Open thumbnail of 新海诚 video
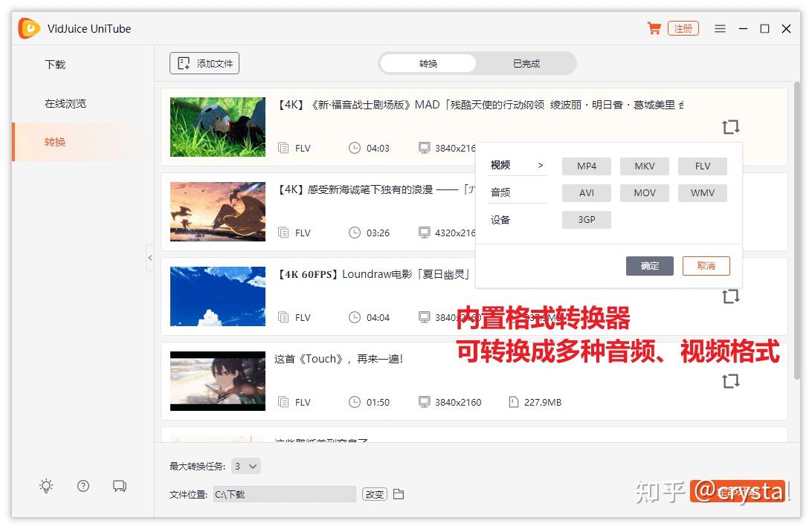 coord(217,212)
